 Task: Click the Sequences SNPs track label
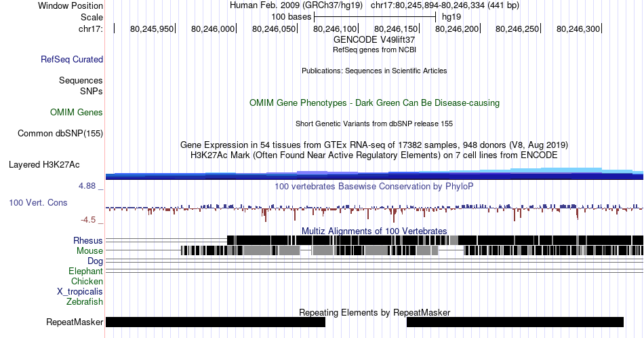tap(81, 86)
